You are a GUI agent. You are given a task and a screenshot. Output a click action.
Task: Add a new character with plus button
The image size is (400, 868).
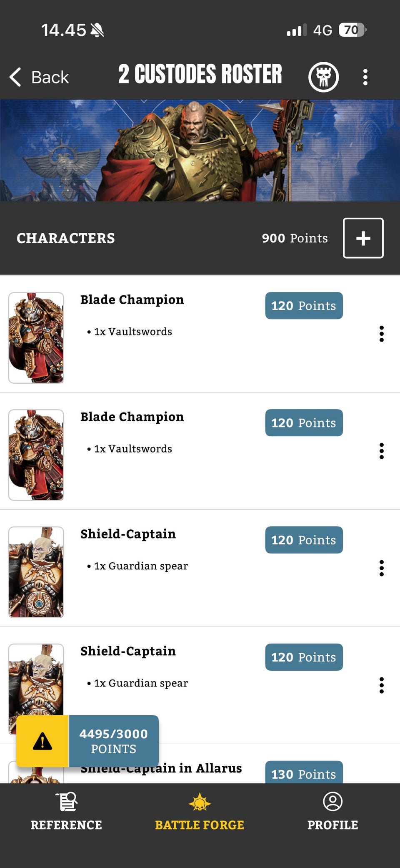[x=363, y=238]
